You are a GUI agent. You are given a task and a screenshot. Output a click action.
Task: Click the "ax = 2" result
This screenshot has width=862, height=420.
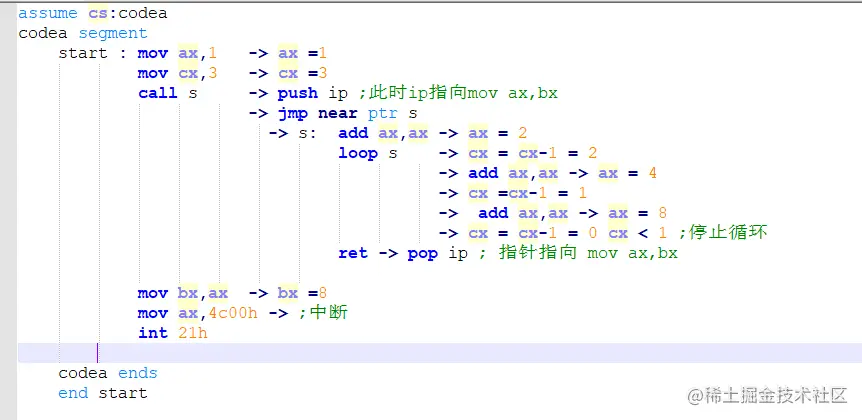[x=498, y=134]
